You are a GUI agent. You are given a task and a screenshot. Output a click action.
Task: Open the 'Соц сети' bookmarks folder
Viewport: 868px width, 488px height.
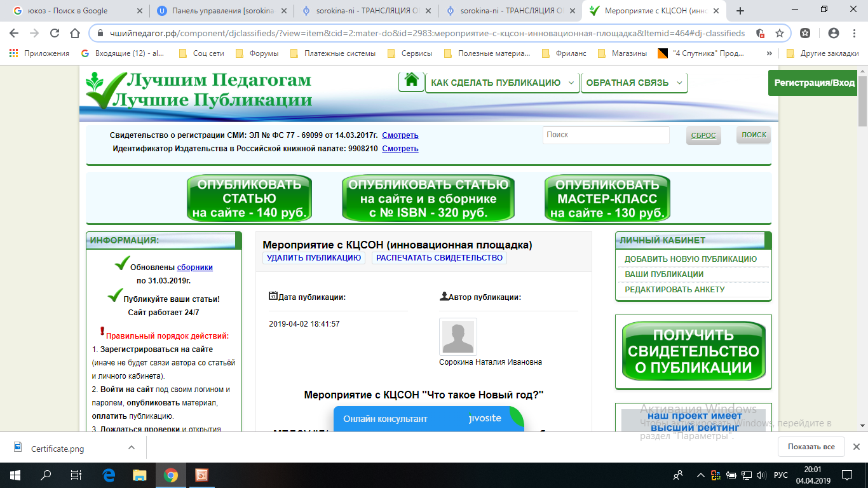(201, 53)
